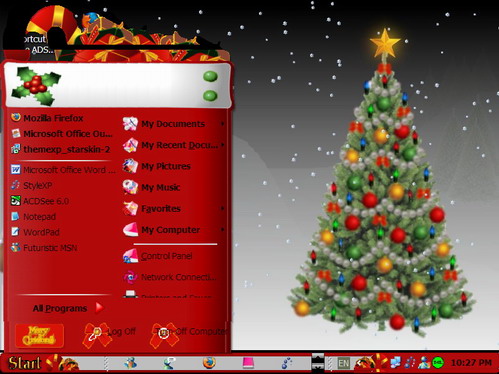Expand the My Documents submenu arrow

222,124
